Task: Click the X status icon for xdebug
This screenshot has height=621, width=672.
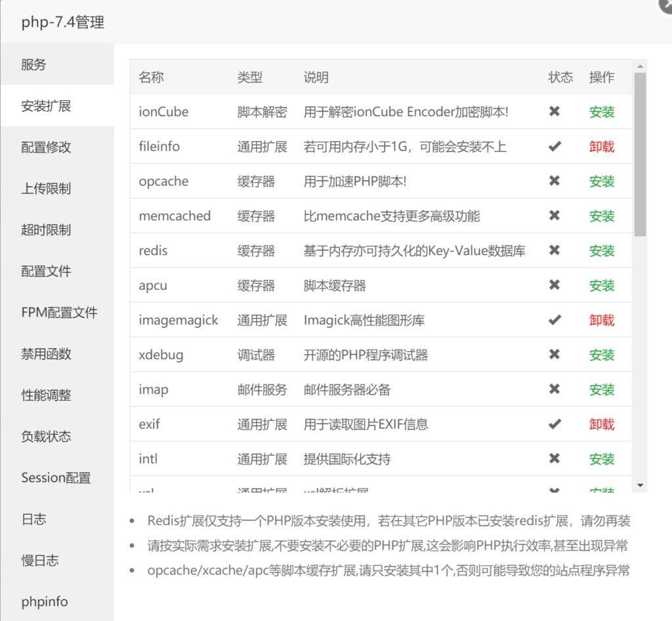Action: point(555,355)
